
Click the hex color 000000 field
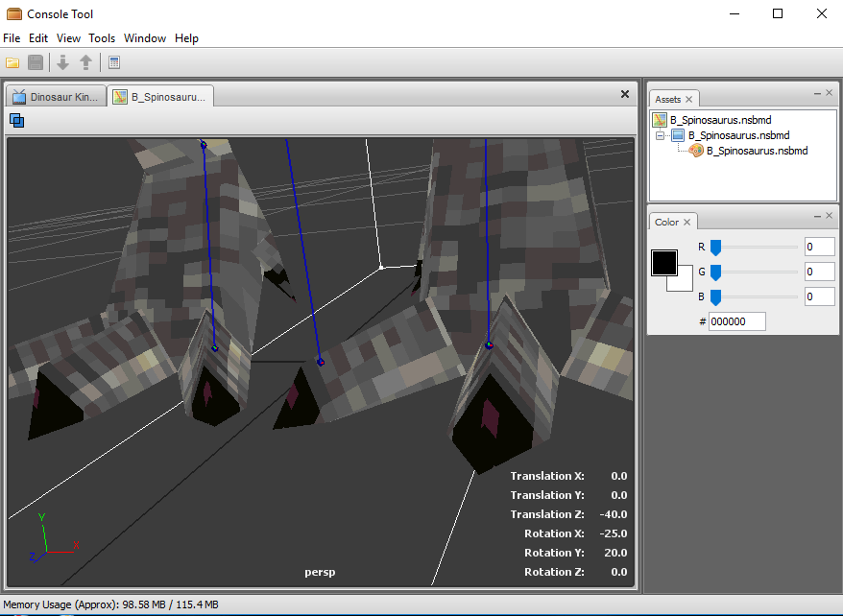click(737, 321)
